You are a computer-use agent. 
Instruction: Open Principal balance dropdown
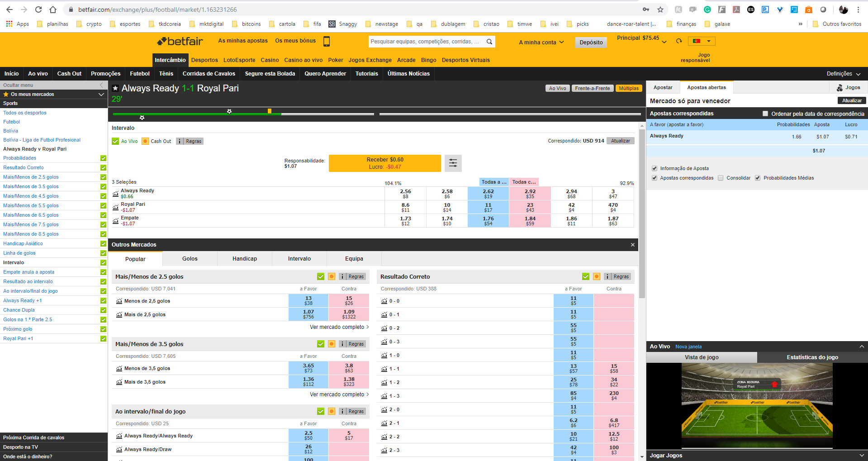coord(664,42)
